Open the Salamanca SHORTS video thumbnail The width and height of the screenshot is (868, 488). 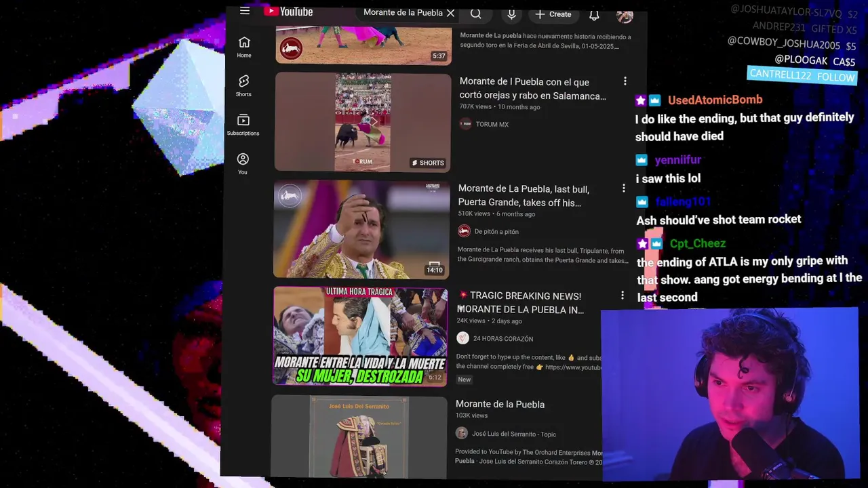coord(363,122)
